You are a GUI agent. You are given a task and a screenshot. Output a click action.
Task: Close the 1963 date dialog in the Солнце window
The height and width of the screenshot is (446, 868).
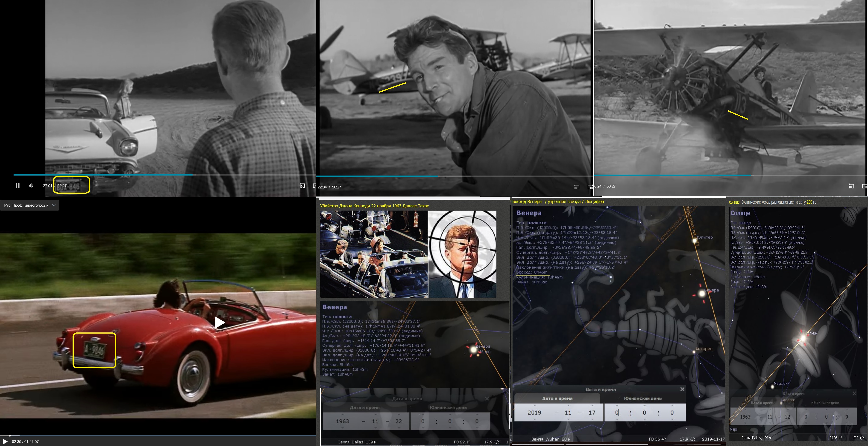(x=854, y=393)
